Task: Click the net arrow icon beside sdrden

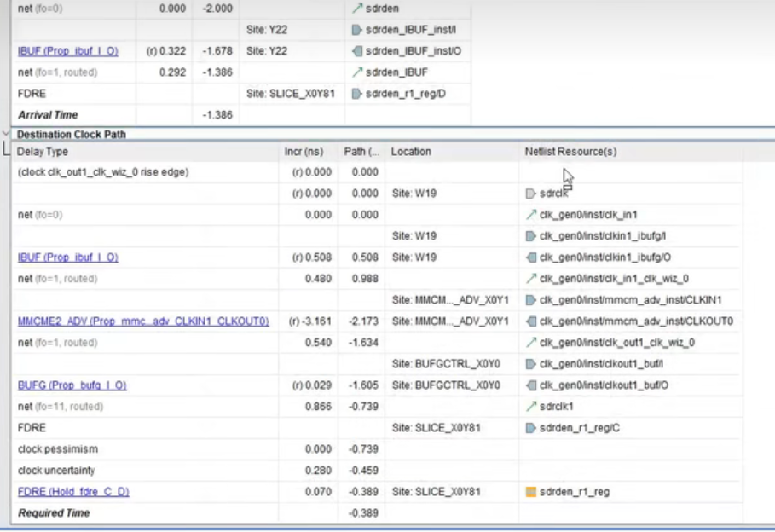Action: tap(357, 9)
